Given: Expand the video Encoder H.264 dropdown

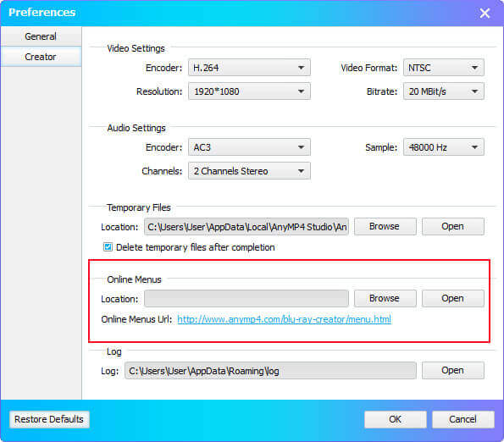Looking at the screenshot, I should 249,68.
